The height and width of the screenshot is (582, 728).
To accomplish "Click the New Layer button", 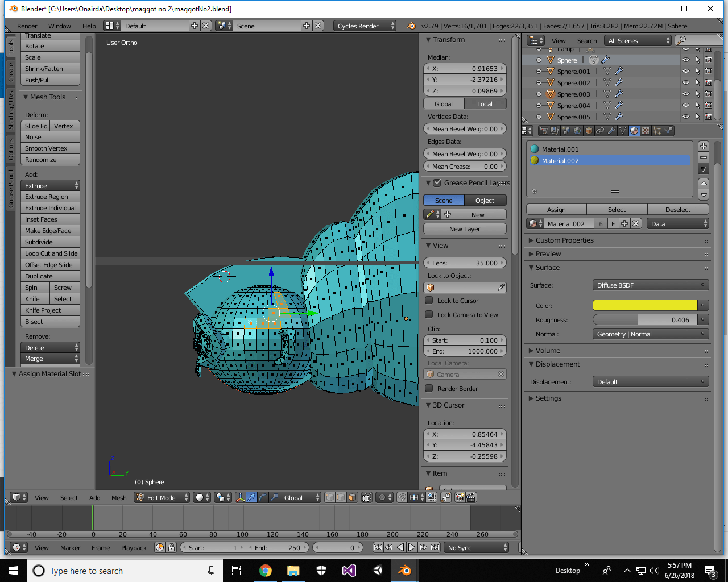I will pyautogui.click(x=465, y=229).
